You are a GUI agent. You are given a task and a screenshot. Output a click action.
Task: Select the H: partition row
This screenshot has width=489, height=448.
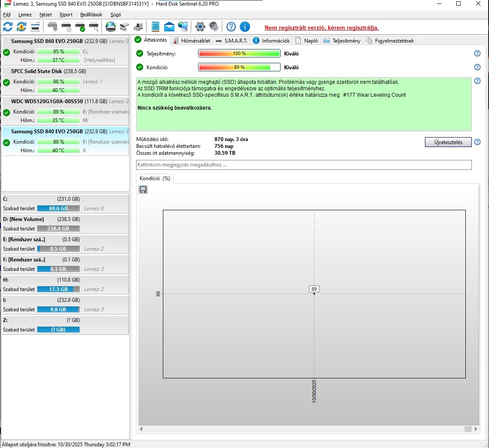point(65,284)
